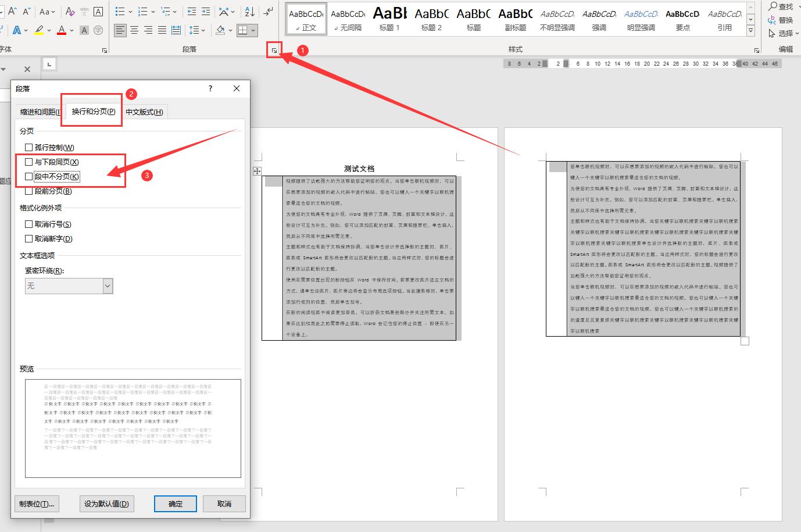The height and width of the screenshot is (532, 801).
Task: Click the table resize handle on page two
Action: coord(745,341)
